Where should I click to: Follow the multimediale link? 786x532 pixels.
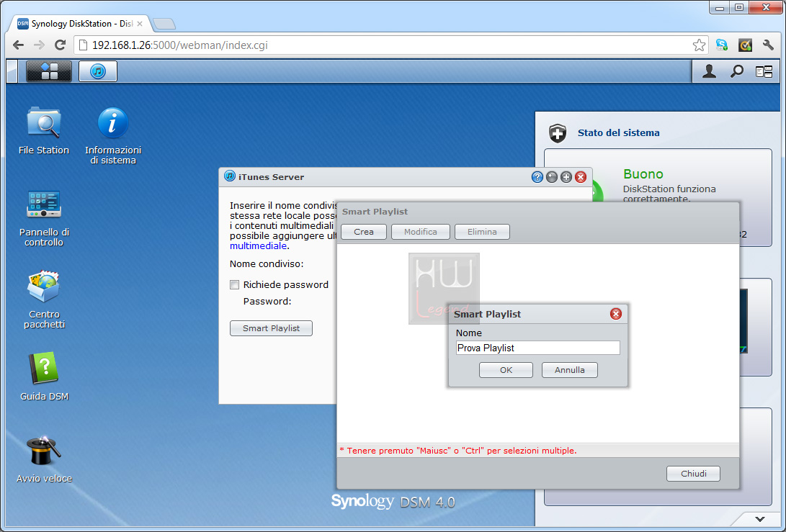[x=258, y=246]
